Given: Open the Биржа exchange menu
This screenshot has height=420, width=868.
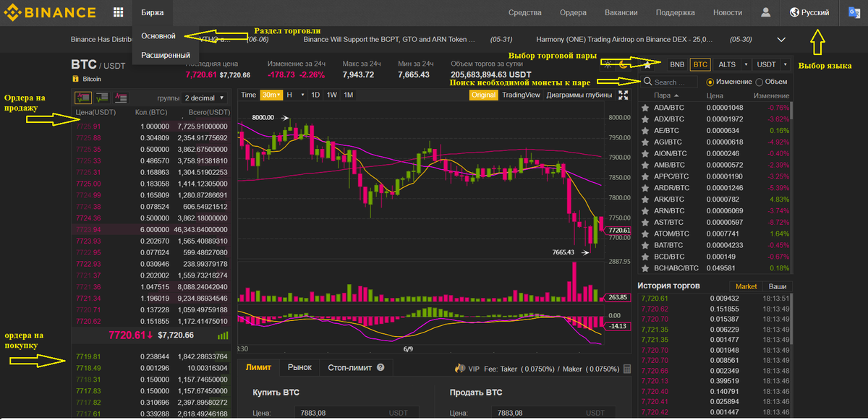Looking at the screenshot, I should tap(153, 12).
